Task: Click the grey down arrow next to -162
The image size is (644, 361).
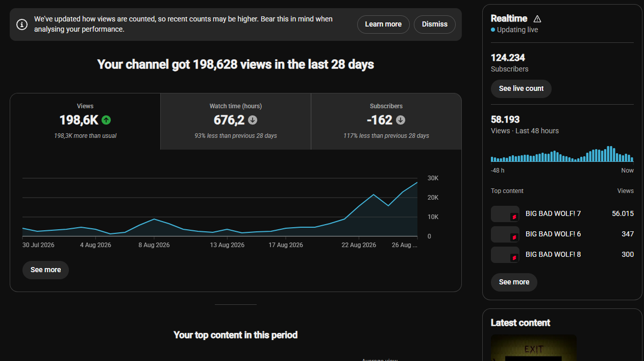Action: 401,120
